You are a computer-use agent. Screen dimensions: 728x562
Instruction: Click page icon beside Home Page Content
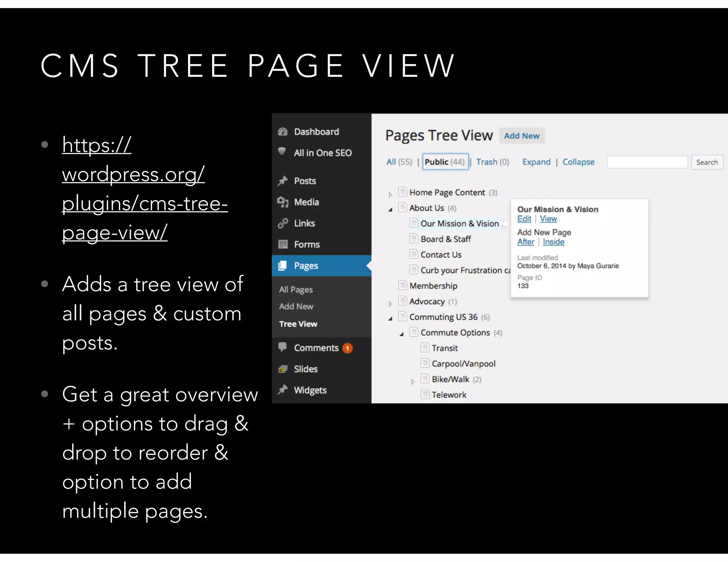tap(402, 192)
